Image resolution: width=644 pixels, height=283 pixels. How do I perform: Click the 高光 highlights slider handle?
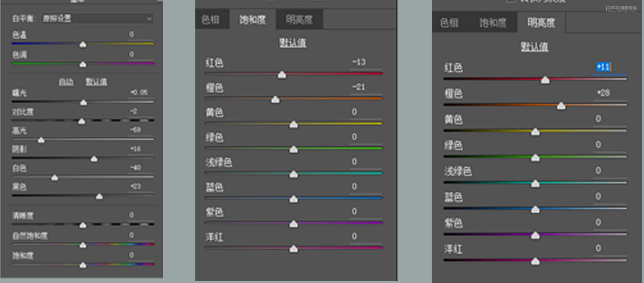pos(41,140)
